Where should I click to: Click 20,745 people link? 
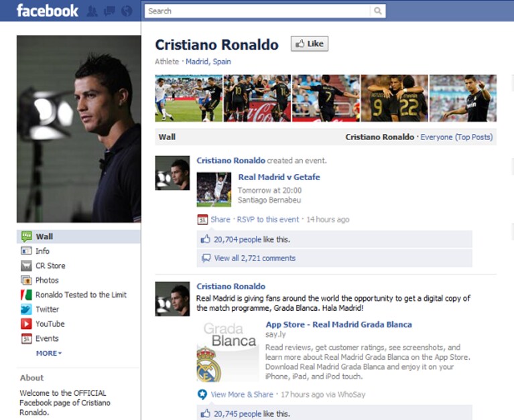coord(238,413)
